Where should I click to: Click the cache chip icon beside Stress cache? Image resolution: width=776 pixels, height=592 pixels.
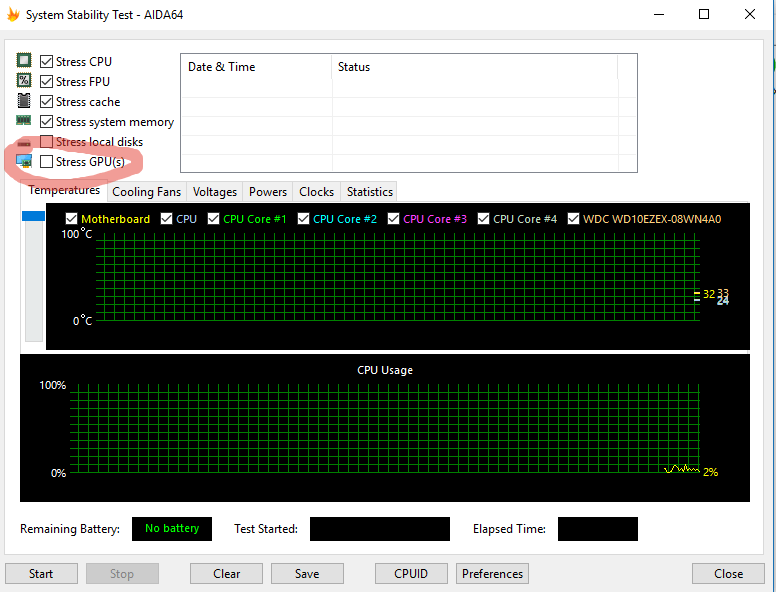(24, 100)
